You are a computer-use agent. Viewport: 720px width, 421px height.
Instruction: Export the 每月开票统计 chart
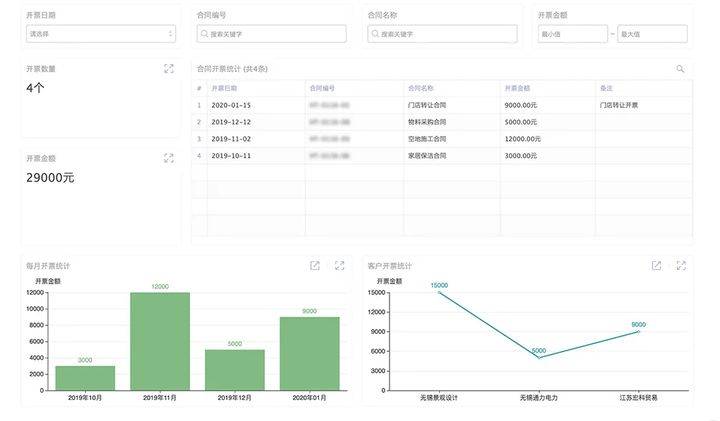(x=315, y=266)
